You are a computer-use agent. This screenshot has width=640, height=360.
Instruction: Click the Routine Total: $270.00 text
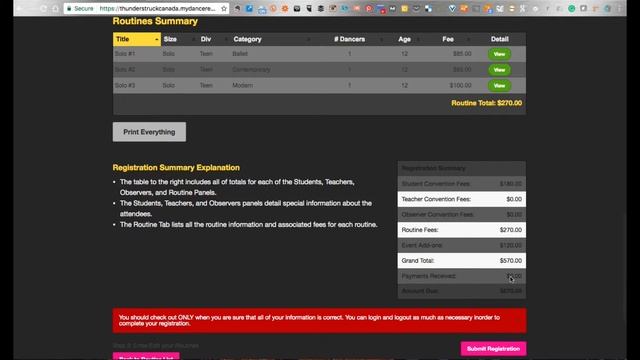click(x=487, y=103)
